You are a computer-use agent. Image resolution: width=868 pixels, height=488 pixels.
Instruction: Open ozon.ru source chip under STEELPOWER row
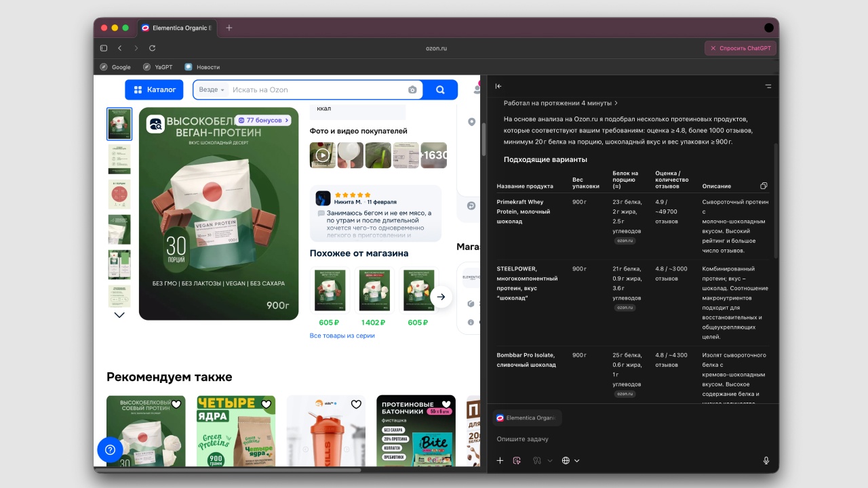pyautogui.click(x=625, y=307)
